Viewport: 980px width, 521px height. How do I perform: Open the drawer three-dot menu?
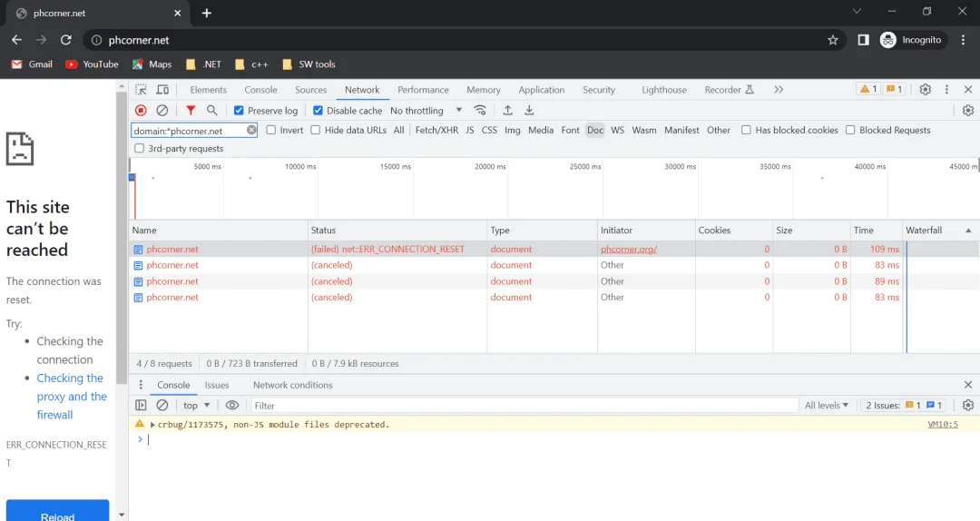point(141,385)
